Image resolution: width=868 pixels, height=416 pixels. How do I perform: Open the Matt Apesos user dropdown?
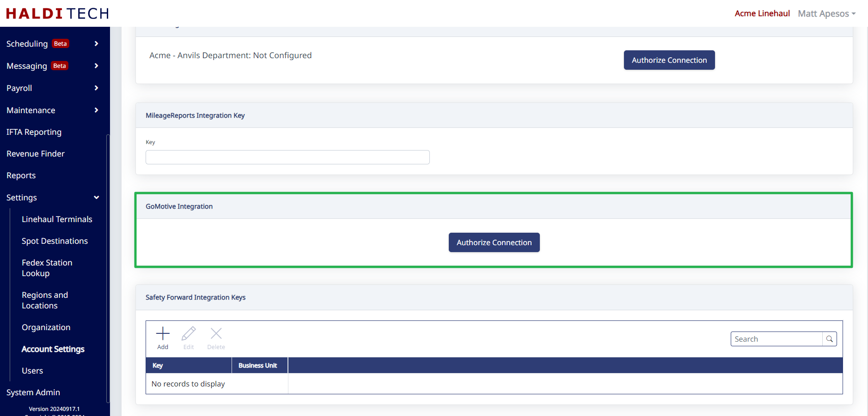coord(826,13)
